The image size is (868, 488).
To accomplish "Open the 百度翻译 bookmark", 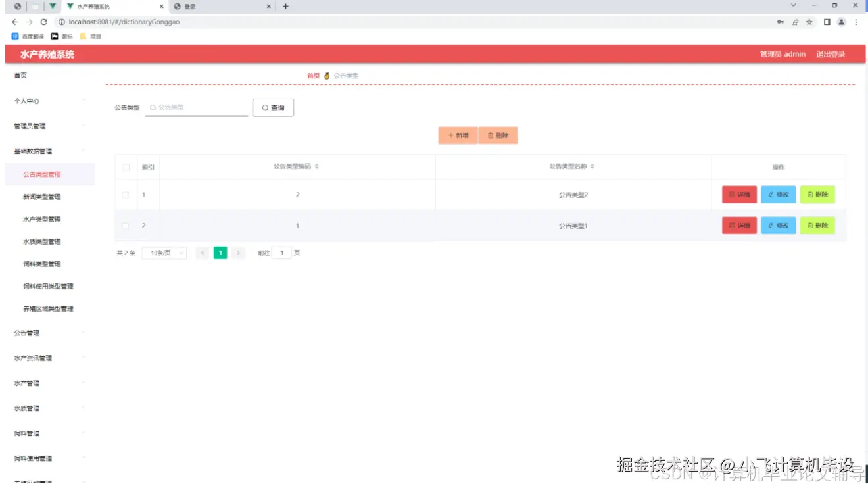I will click(x=28, y=36).
